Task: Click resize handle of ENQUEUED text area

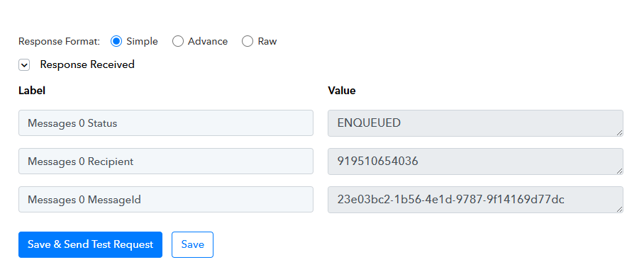Action: pos(619,132)
